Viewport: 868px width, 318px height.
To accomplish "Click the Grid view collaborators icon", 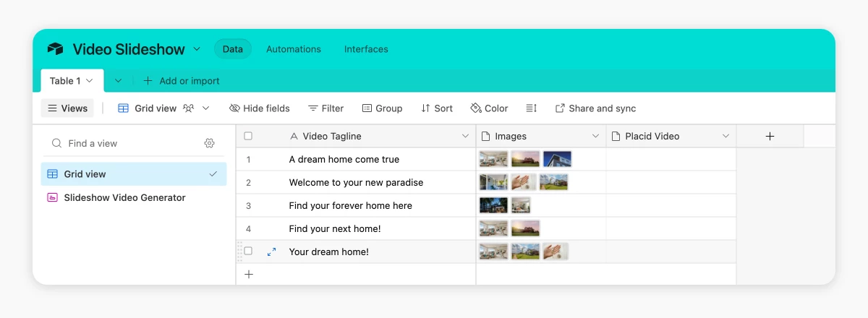I will pos(189,108).
